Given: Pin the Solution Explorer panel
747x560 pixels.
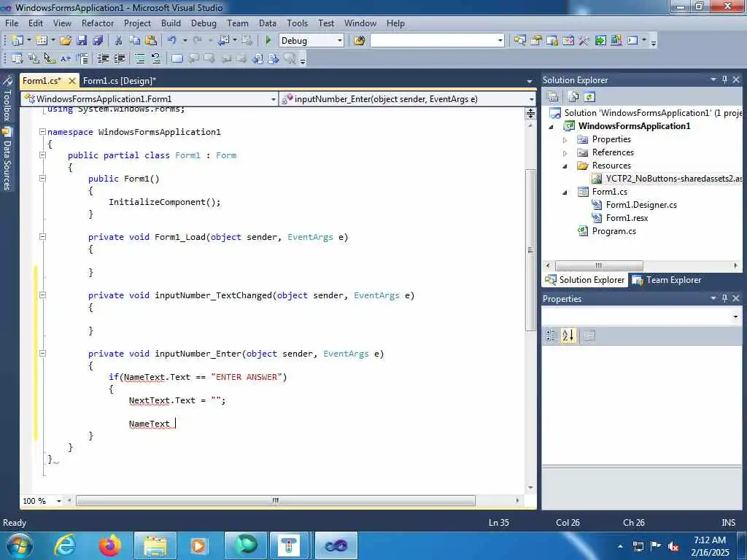Looking at the screenshot, I should (724, 79).
